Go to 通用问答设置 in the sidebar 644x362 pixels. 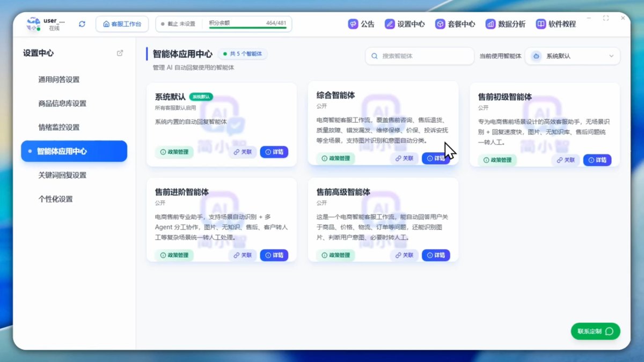(x=58, y=79)
